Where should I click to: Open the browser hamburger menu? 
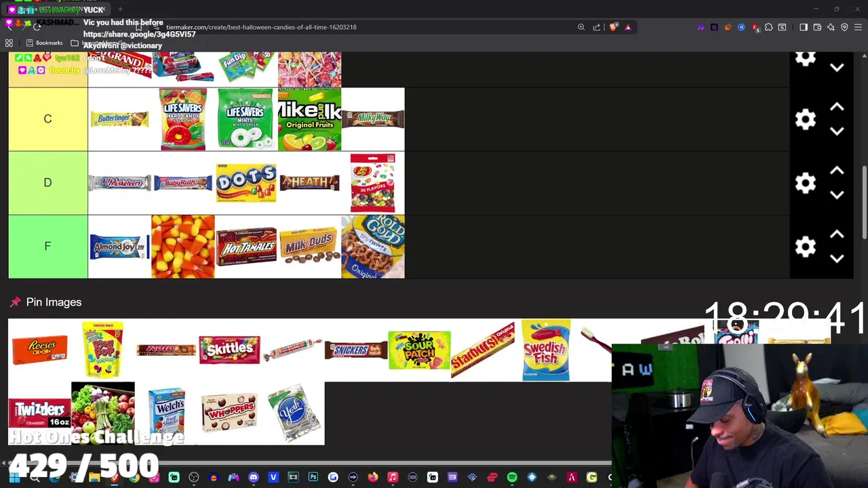tap(858, 27)
